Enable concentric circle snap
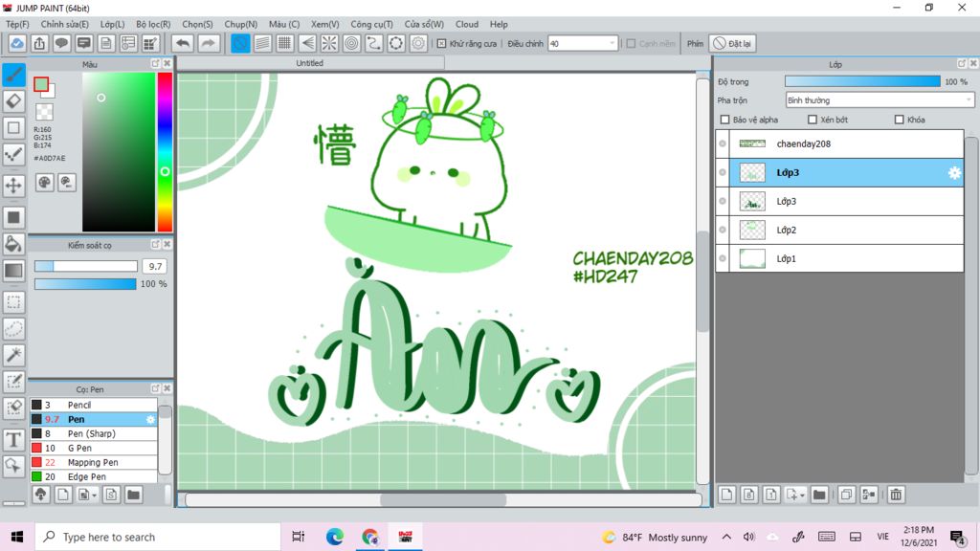980x551 pixels. coord(352,43)
